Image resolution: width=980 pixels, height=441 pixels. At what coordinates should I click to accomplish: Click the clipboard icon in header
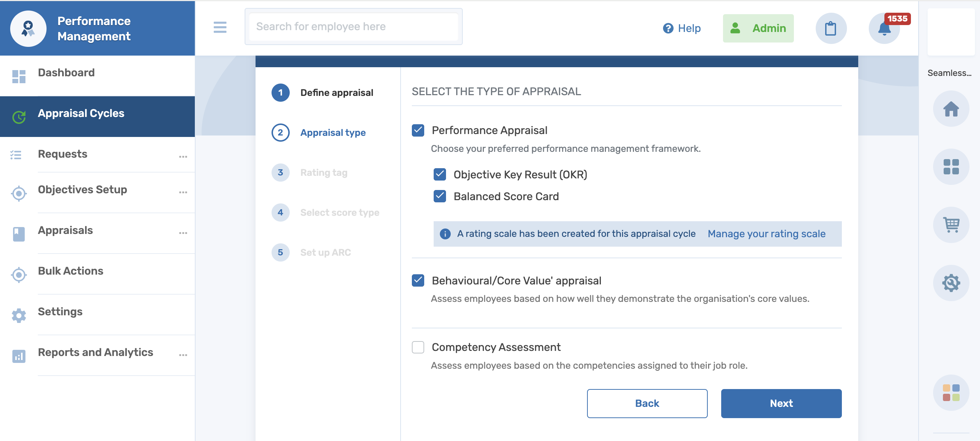[x=831, y=28]
